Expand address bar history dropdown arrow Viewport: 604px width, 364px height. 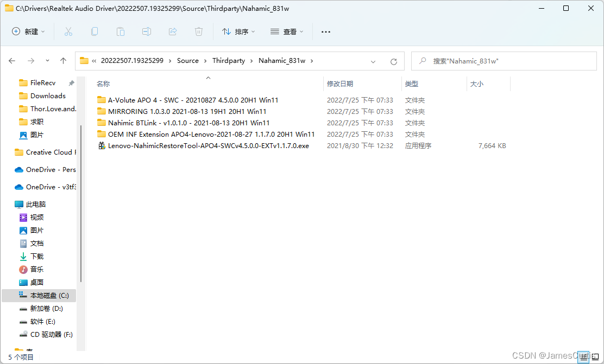coord(373,61)
